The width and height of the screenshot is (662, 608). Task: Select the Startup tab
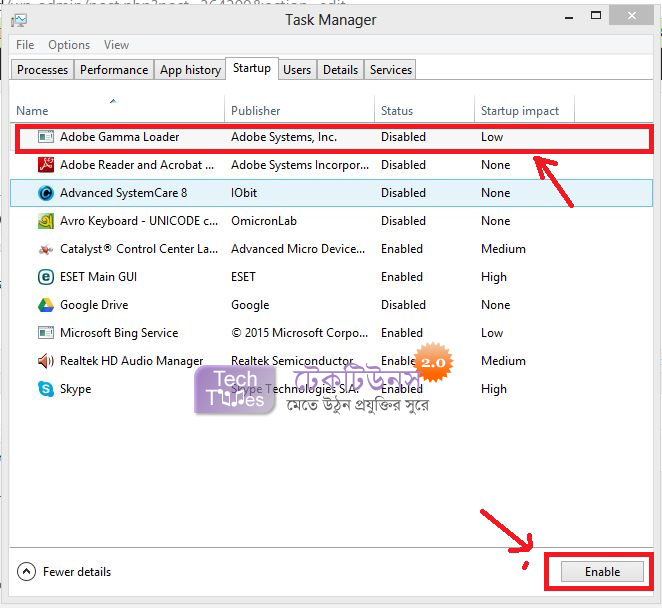point(252,68)
